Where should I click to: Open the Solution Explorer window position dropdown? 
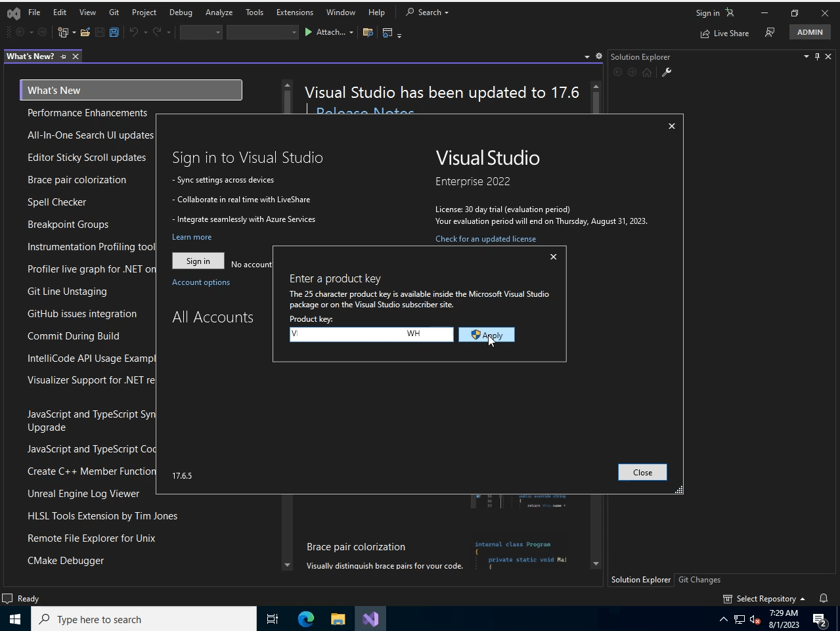pyautogui.click(x=807, y=56)
